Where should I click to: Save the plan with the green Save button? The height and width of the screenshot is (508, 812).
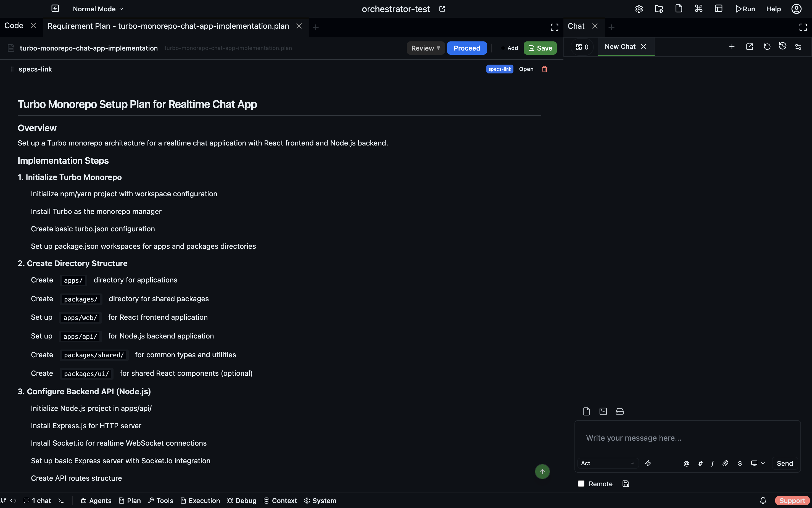point(540,48)
